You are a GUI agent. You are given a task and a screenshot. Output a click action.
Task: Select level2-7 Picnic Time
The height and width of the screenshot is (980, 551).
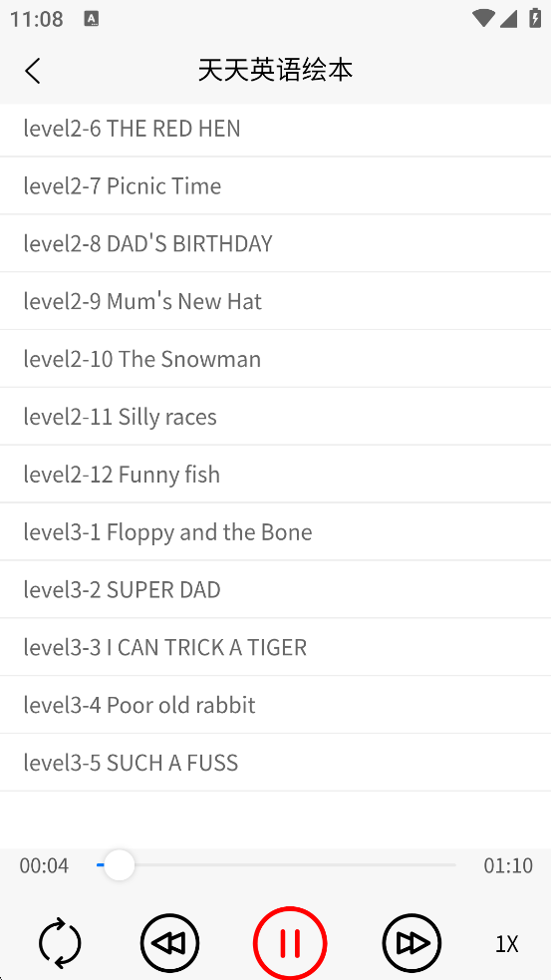click(x=275, y=185)
